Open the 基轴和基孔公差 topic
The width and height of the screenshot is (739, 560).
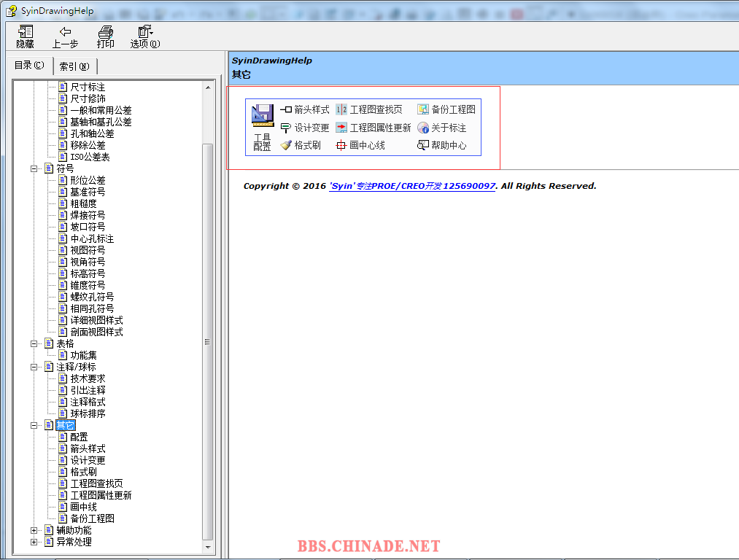101,122
